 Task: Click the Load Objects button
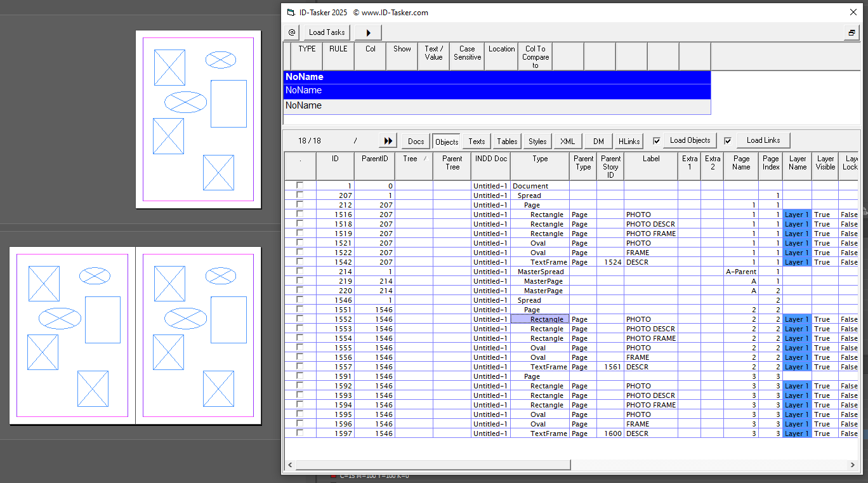pos(690,140)
